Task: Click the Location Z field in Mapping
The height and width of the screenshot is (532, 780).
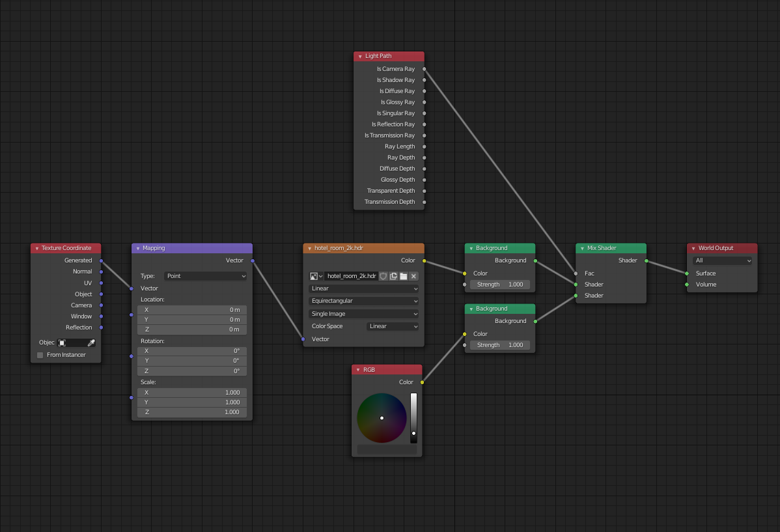Action: [192, 329]
